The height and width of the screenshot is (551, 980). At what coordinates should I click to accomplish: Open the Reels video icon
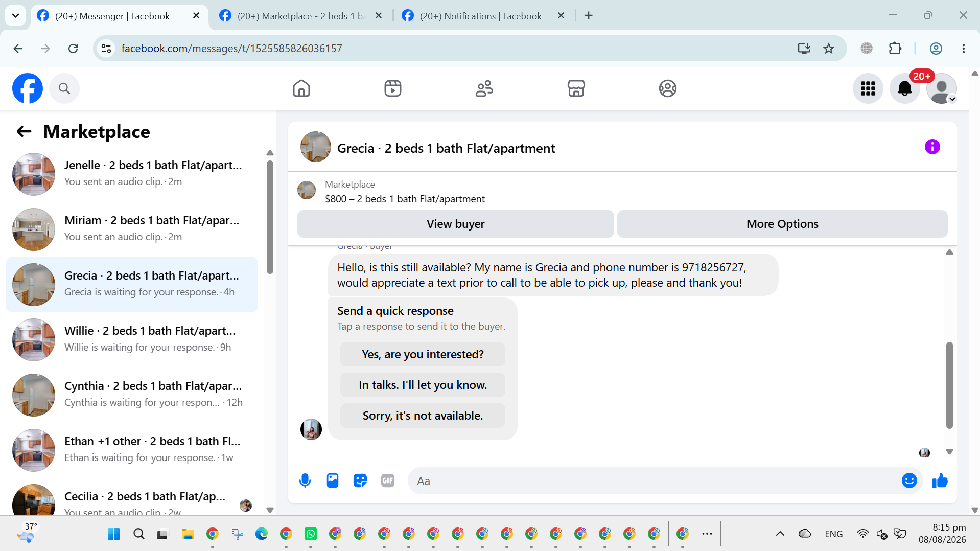[x=393, y=88]
